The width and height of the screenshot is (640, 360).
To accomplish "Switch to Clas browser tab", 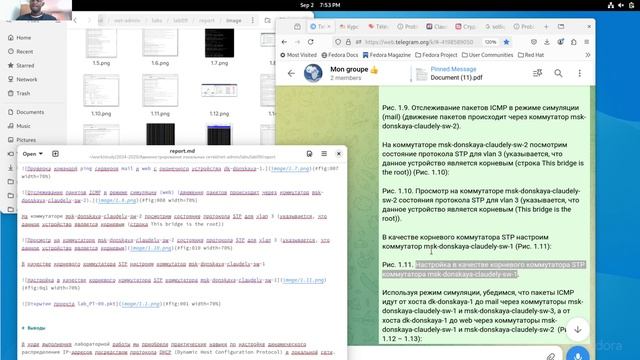I will point(437,27).
